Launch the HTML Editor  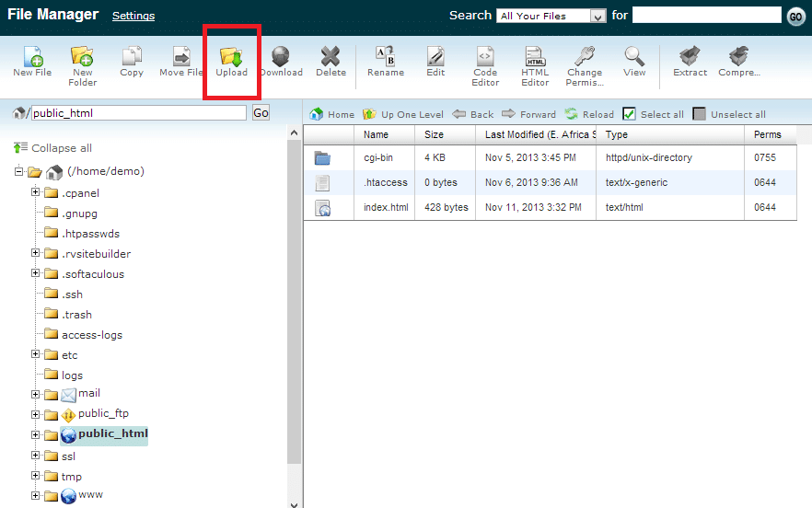[x=535, y=64]
